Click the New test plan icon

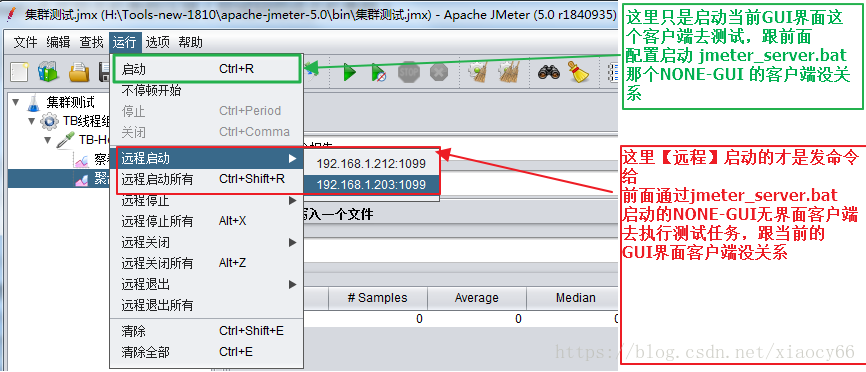coord(19,73)
